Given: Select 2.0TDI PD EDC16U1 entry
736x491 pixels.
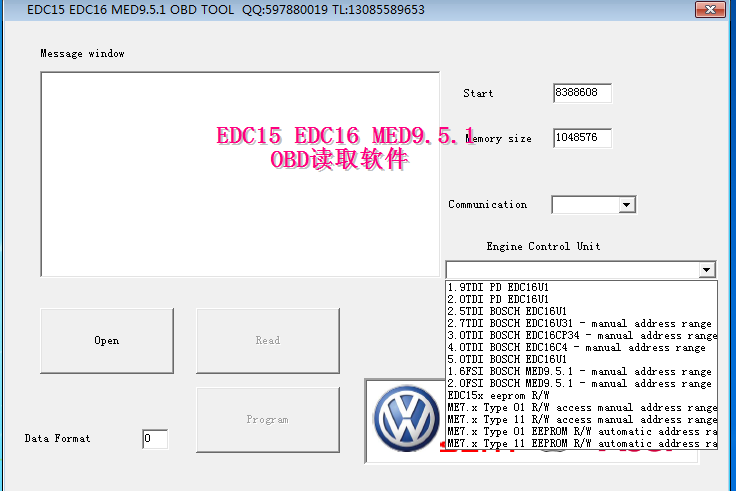Looking at the screenshot, I should click(x=581, y=299).
